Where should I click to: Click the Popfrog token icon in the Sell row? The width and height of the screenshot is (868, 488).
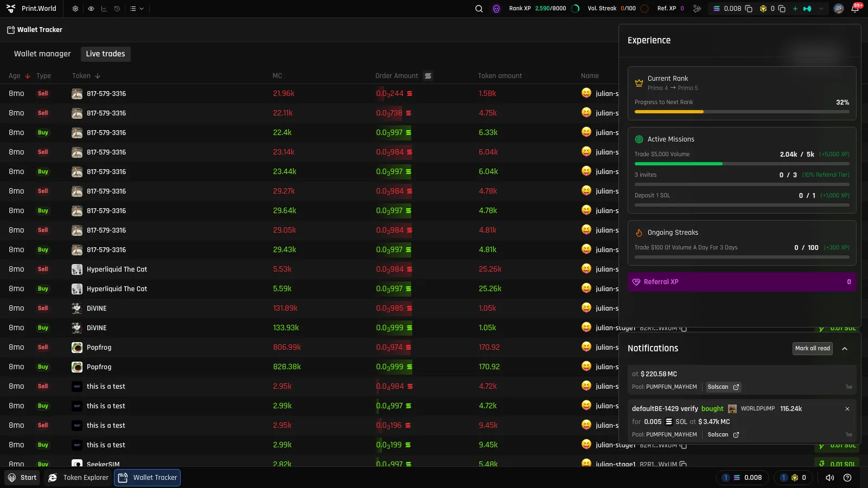tap(77, 348)
